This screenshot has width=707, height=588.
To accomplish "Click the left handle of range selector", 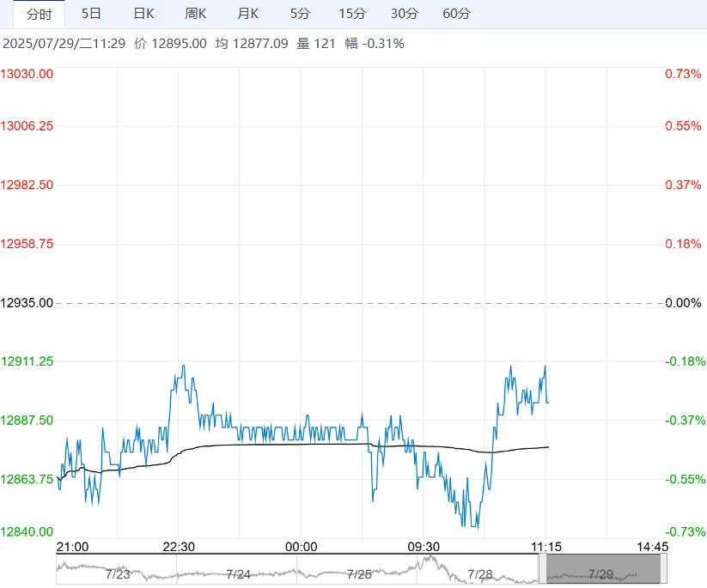I will click(x=542, y=569).
